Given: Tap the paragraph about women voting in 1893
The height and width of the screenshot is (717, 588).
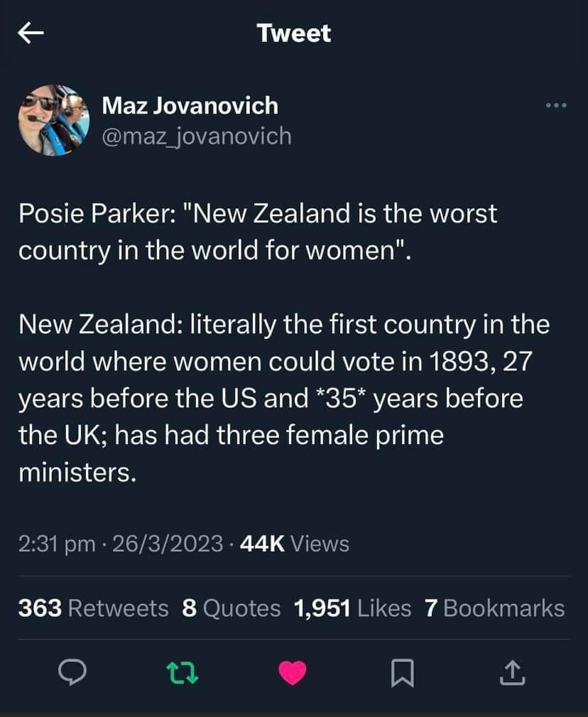Looking at the screenshot, I should [x=284, y=398].
